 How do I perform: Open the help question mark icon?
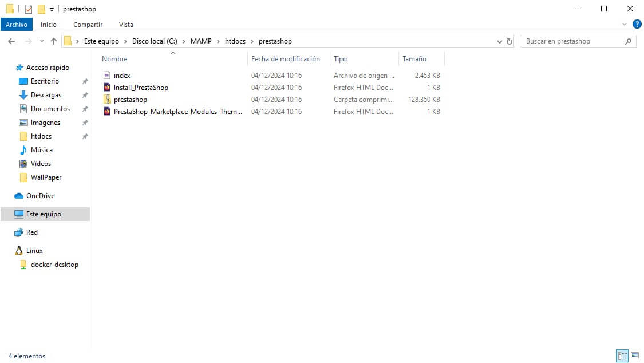point(637,24)
